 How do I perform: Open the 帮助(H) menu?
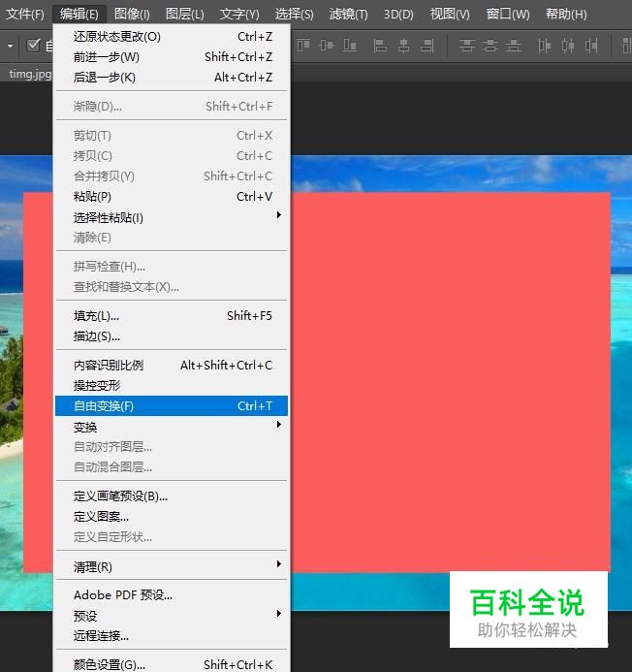566,15
